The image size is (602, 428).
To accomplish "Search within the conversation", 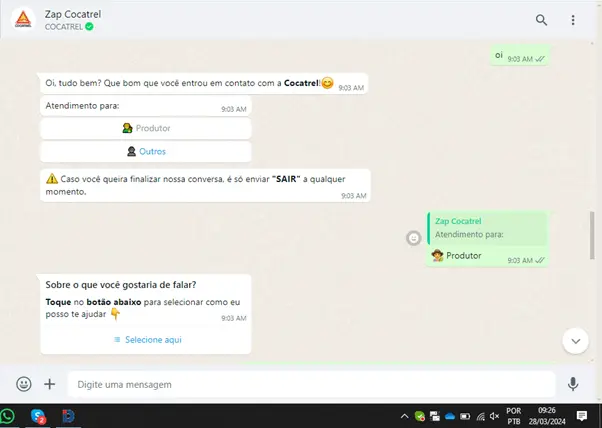I will [x=541, y=20].
